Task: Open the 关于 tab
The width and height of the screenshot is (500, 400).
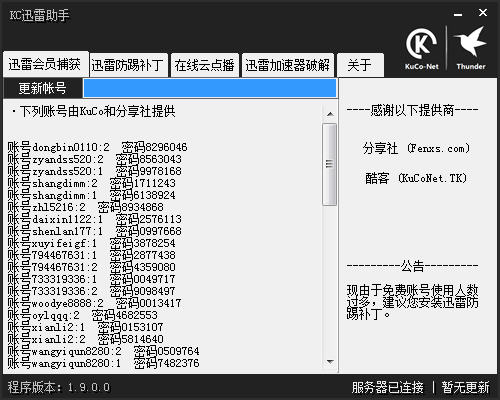Action: pos(360,65)
